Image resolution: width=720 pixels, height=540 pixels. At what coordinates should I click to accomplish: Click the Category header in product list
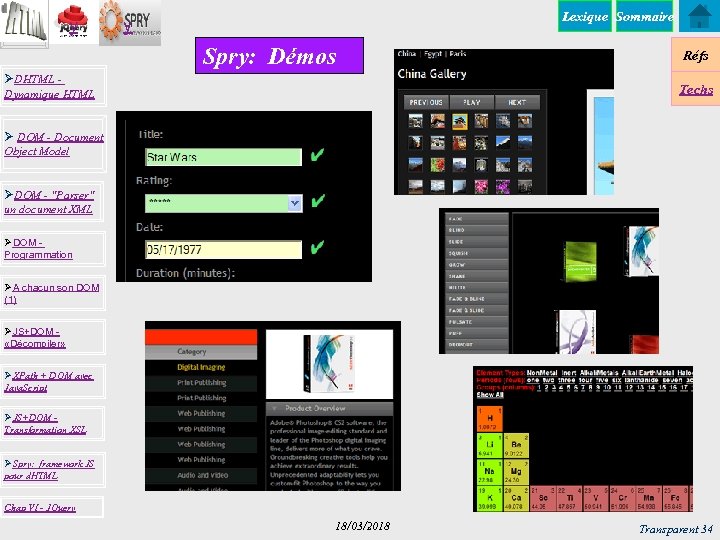click(201, 352)
